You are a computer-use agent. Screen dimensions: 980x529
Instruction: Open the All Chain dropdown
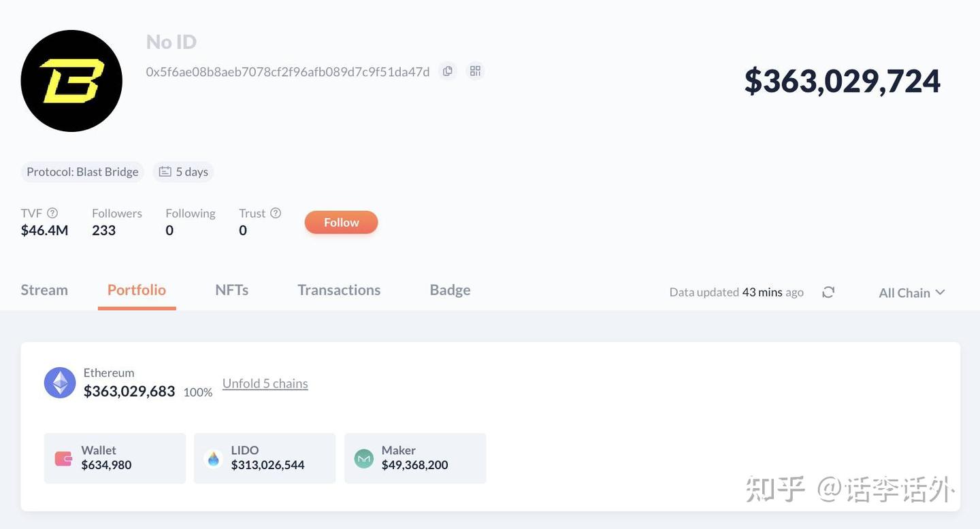coord(911,292)
